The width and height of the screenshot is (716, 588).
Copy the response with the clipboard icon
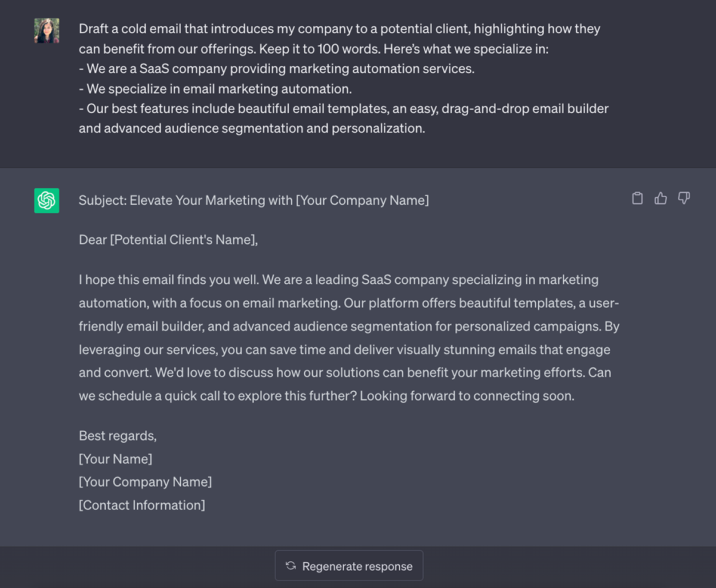[x=637, y=199]
